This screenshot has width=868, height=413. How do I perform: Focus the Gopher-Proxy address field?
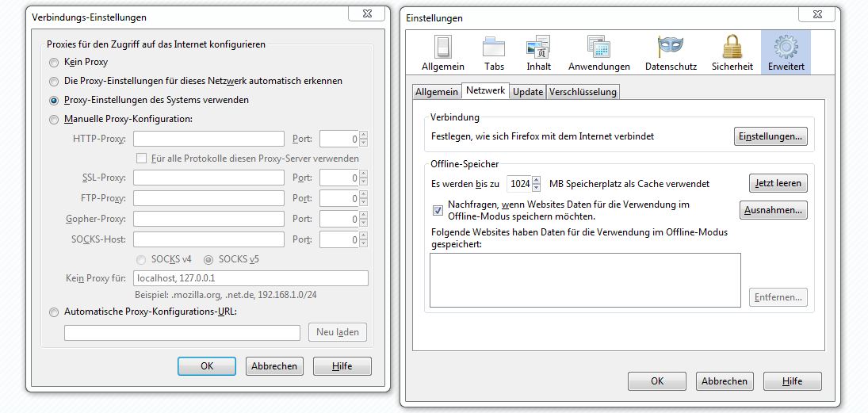[x=208, y=219]
